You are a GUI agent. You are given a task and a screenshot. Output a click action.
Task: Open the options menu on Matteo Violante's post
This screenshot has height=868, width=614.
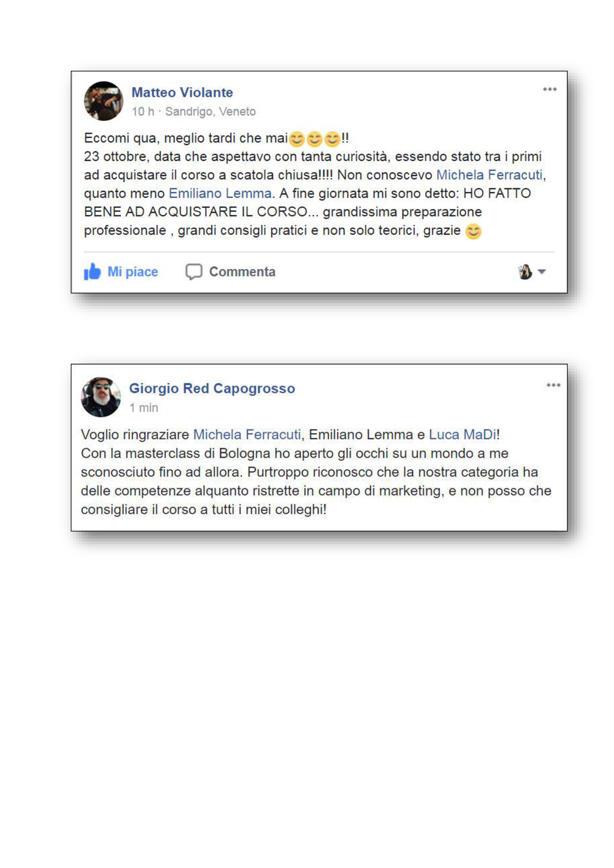(550, 89)
